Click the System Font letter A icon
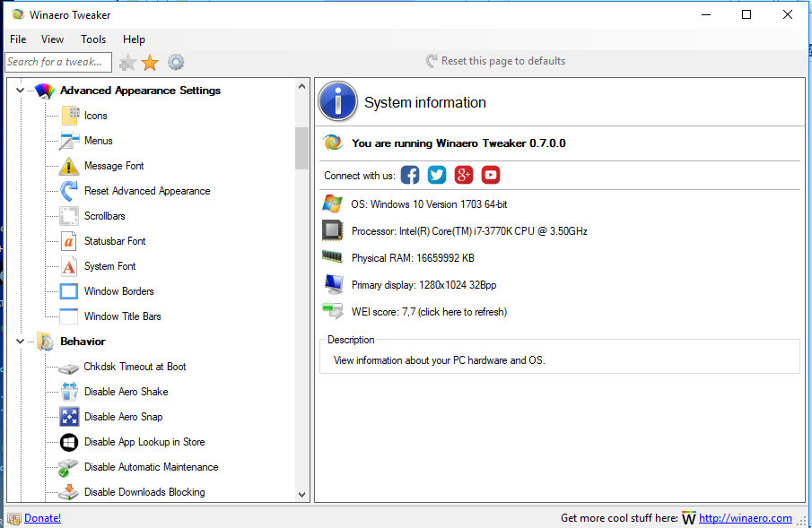812x528 pixels. (x=69, y=266)
